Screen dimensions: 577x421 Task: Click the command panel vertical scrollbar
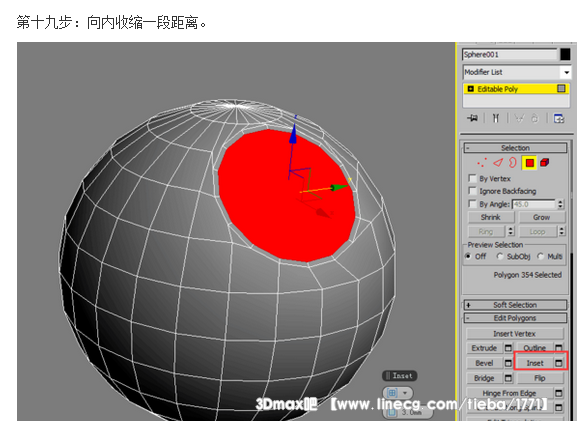pyautogui.click(x=571, y=280)
